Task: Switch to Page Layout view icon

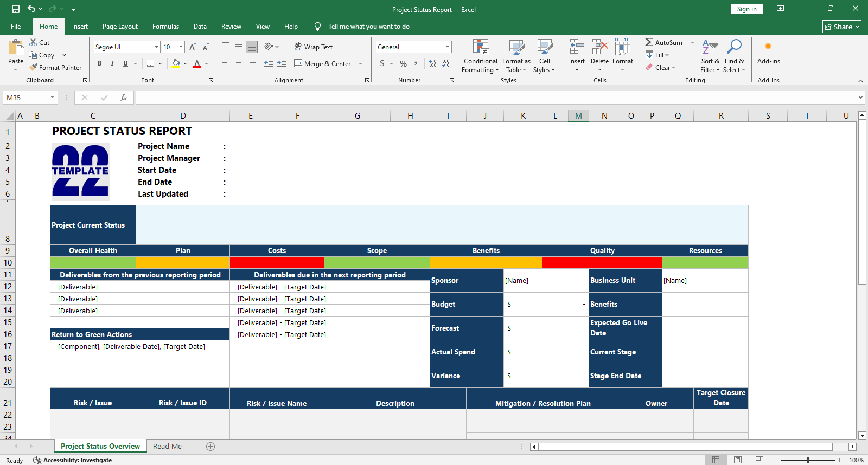Action: (x=738, y=460)
